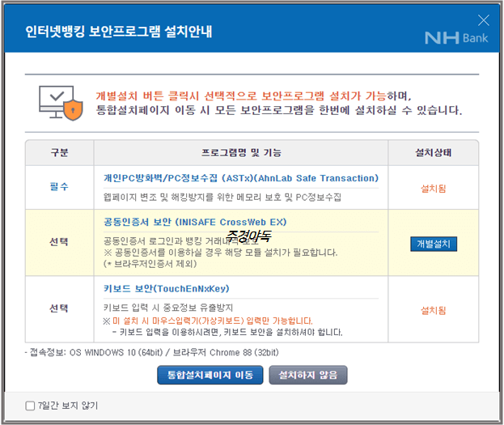Screen dimensions: 504x425
Task: Click the 설치상태 column header
Action: (x=434, y=152)
